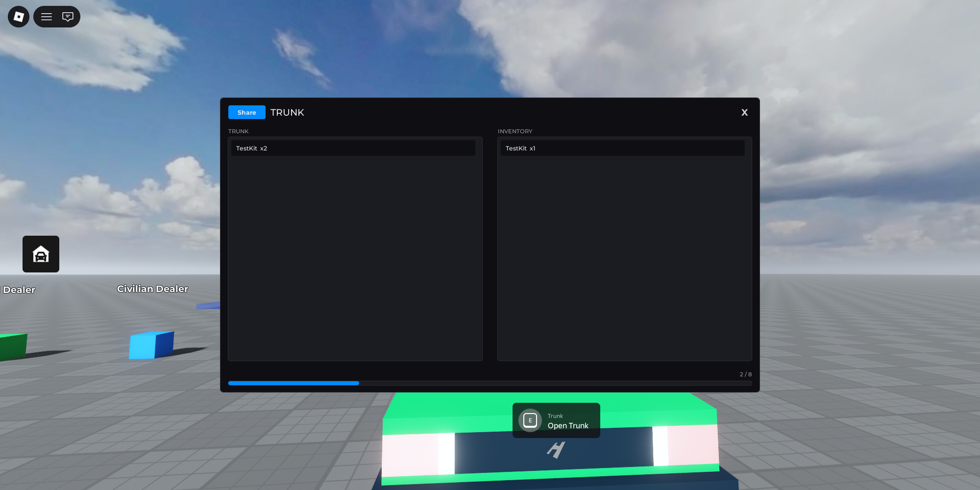Open the garage car icon button

coord(41,254)
